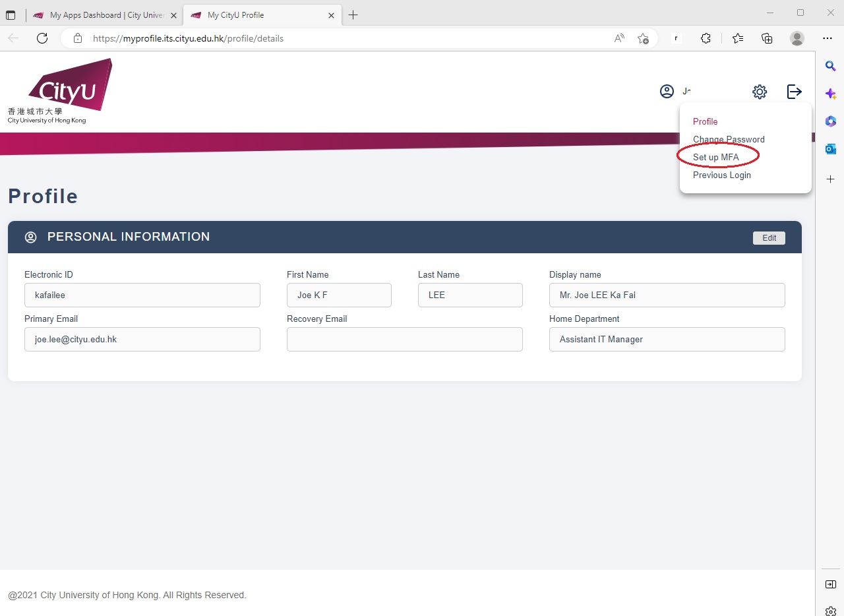
Task: Click the Display name field
Action: tap(667, 295)
